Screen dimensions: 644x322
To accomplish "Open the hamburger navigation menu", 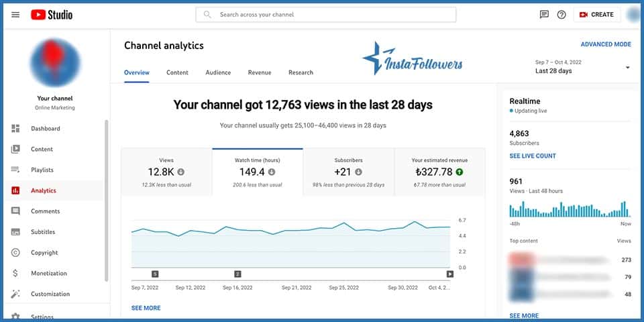I will [x=15, y=15].
